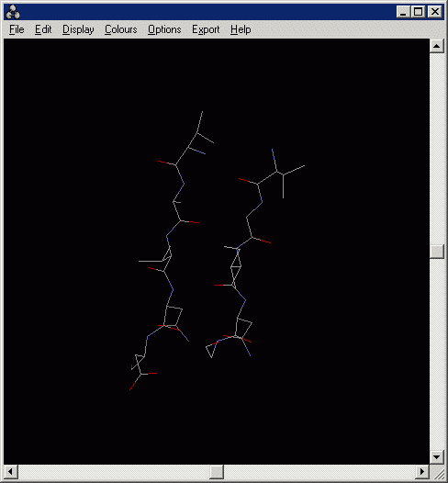Open the Help menu
Viewport: 448px width, 483px height.
pos(241,29)
